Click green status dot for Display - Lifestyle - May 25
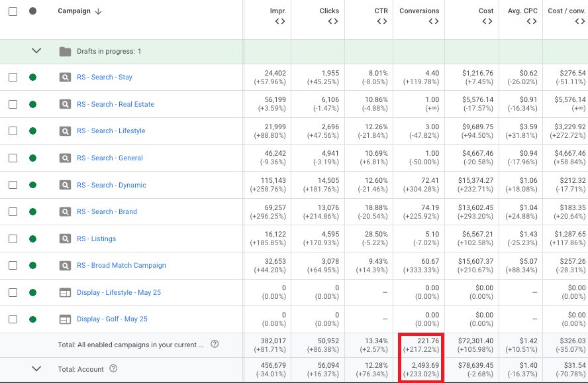Screen dimensions: 588x383 click(x=33, y=292)
